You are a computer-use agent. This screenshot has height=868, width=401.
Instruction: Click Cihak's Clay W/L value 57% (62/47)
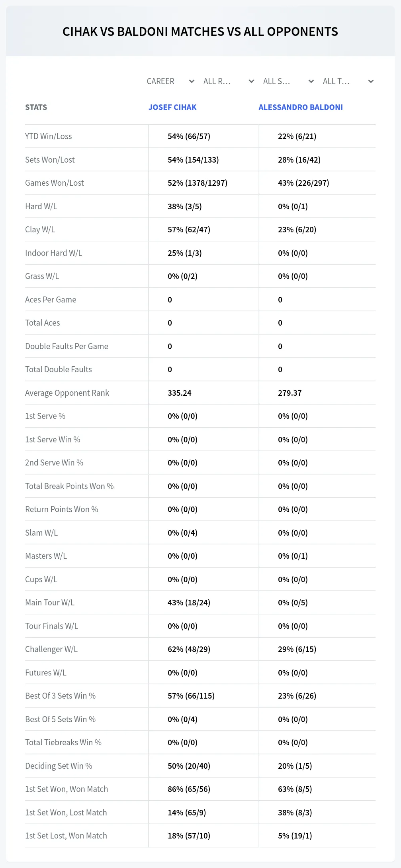pyautogui.click(x=189, y=230)
